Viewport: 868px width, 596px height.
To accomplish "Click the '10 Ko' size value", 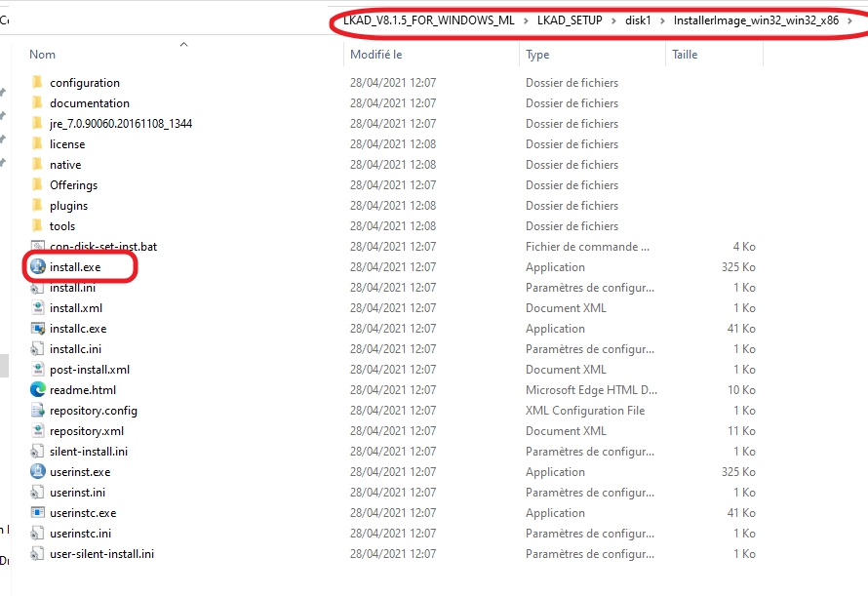I will point(741,390).
